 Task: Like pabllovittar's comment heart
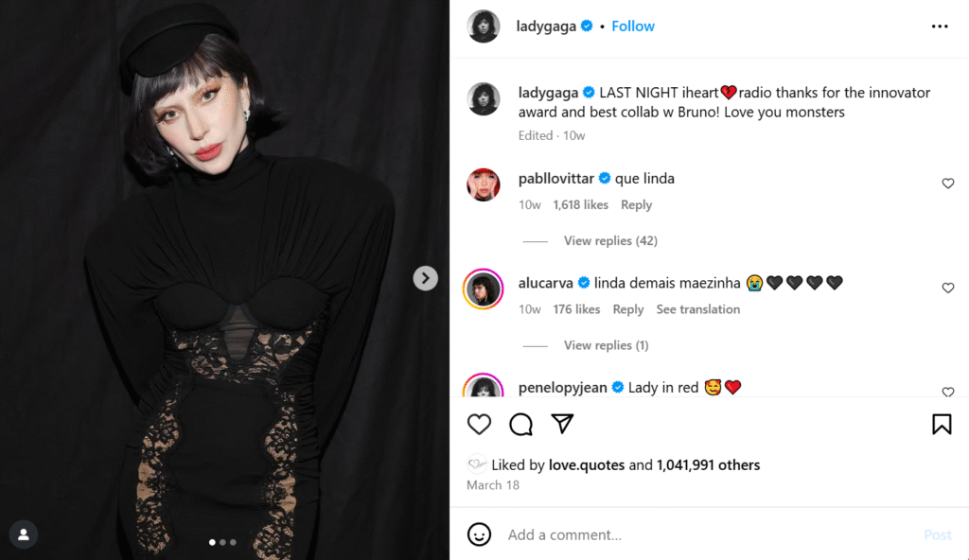(x=948, y=183)
